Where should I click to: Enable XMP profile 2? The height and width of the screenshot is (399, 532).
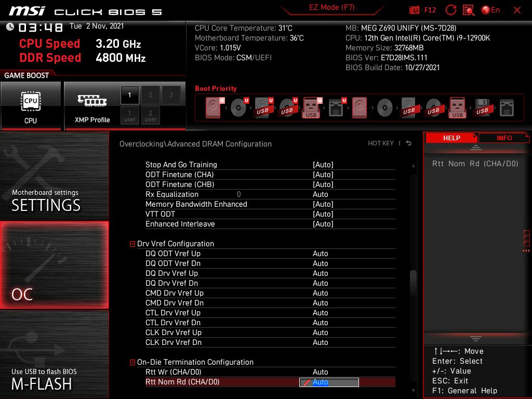[x=150, y=95]
